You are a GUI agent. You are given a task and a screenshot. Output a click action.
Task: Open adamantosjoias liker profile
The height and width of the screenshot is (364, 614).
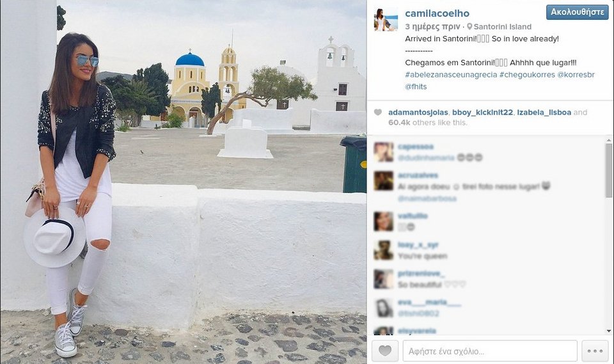[418, 113]
